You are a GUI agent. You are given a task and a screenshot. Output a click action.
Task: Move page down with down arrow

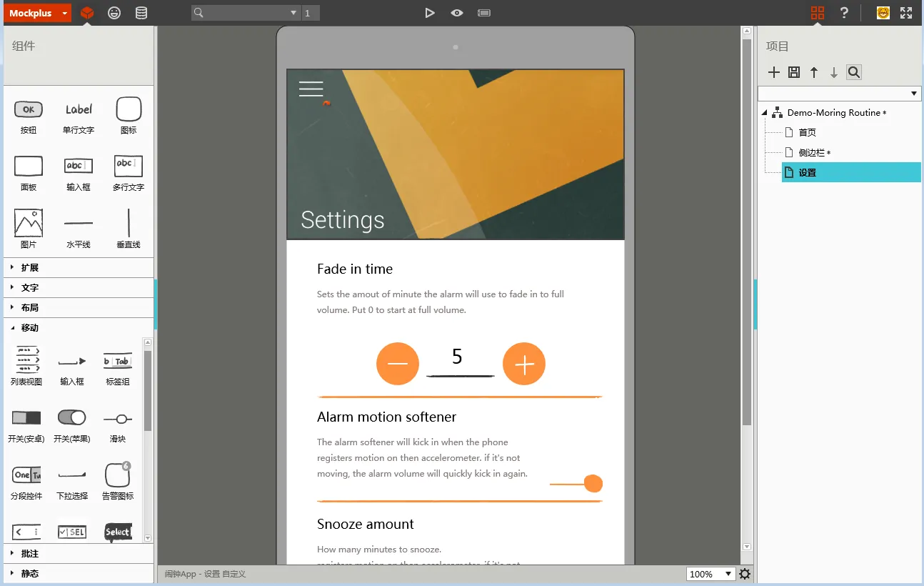(x=834, y=72)
